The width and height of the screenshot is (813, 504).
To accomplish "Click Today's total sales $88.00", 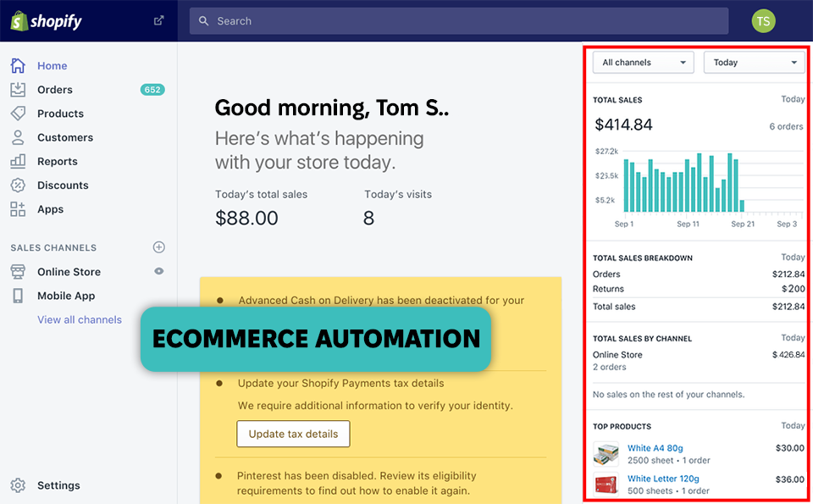I will tap(246, 218).
